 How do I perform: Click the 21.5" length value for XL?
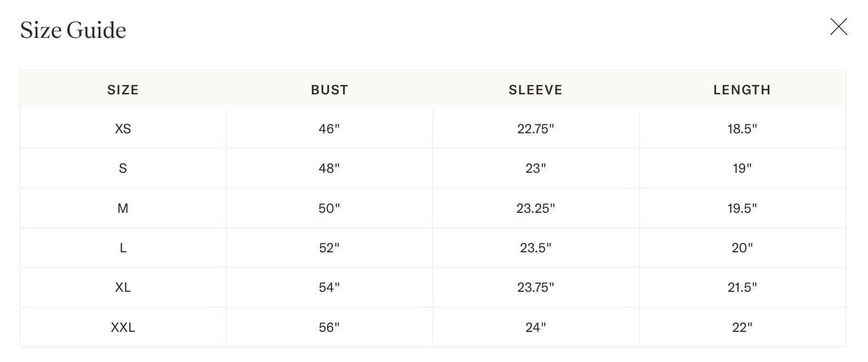[x=742, y=287]
